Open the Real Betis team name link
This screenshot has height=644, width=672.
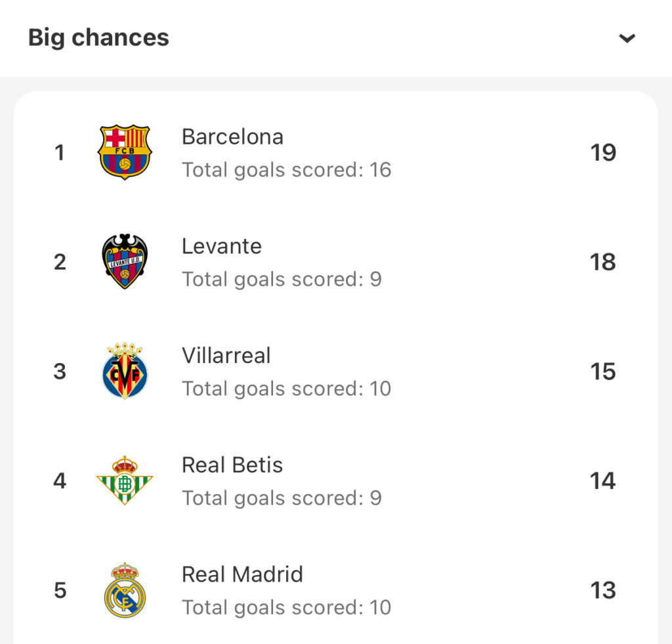click(x=232, y=465)
